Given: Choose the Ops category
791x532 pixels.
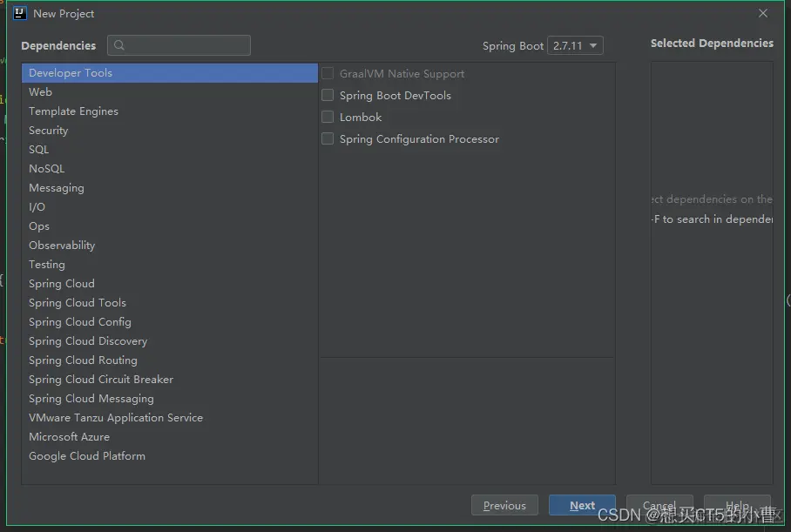Looking at the screenshot, I should [x=170, y=226].
